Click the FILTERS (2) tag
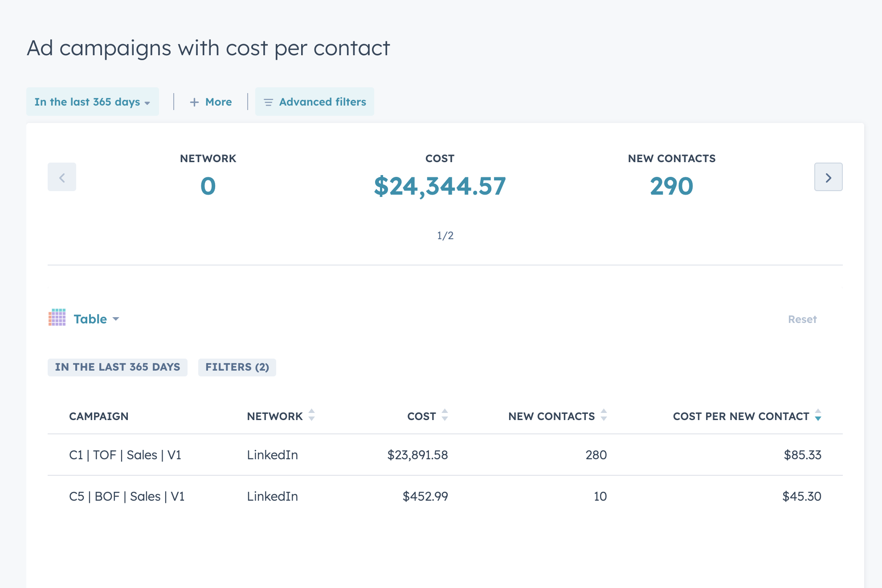This screenshot has width=882, height=588. [x=237, y=367]
